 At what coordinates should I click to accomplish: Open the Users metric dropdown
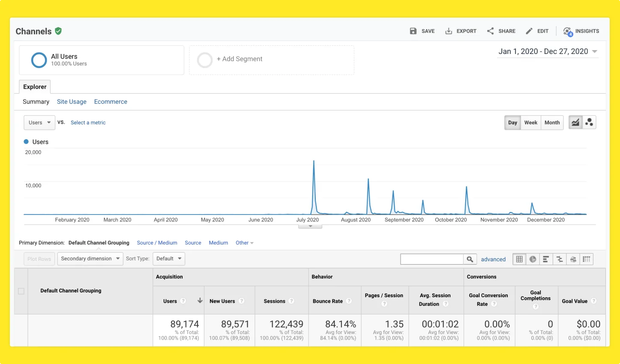(x=39, y=122)
